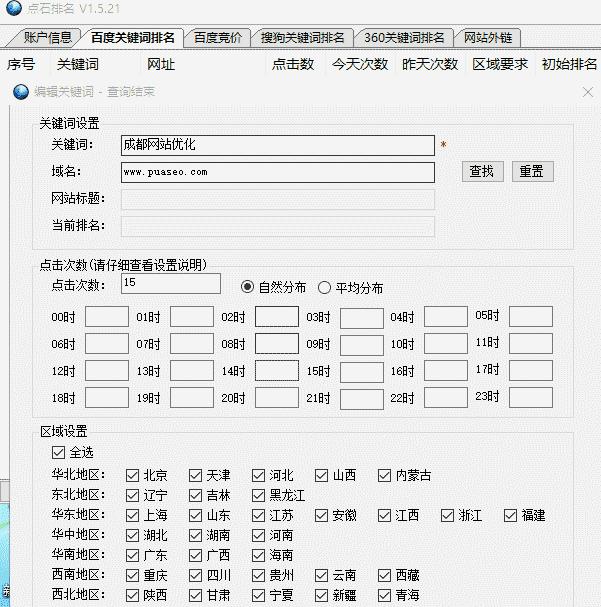The width and height of the screenshot is (601, 607).
Task: Click the 19时 hour input box
Action: pos(192,398)
